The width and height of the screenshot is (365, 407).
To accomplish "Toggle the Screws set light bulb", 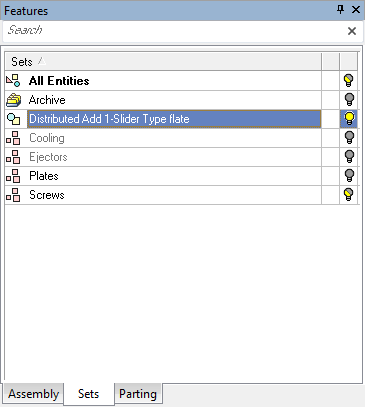I will click(349, 195).
